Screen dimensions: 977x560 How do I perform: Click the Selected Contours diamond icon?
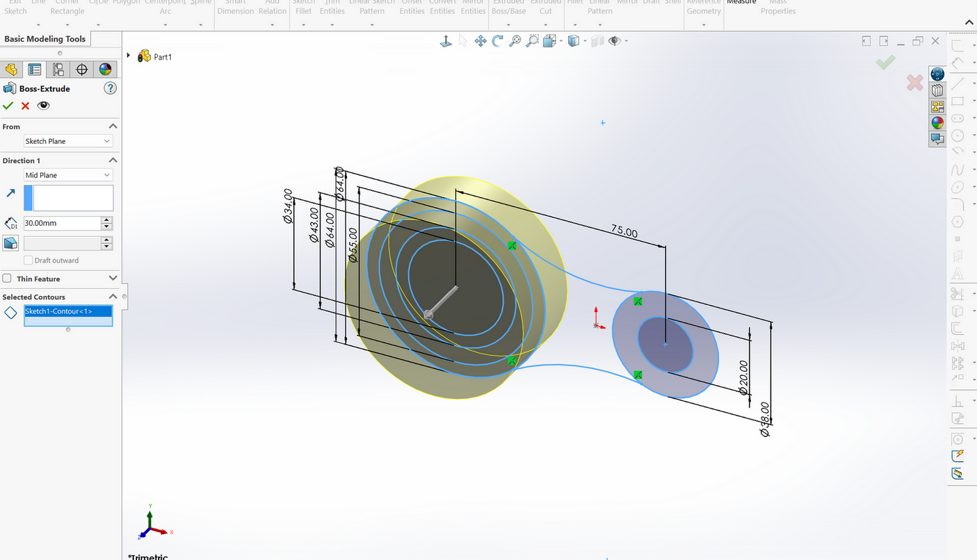click(x=10, y=313)
